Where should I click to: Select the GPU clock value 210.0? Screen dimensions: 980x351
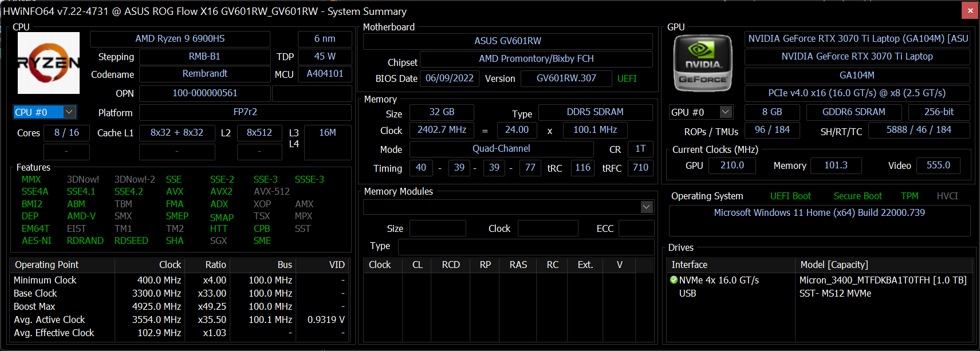pos(732,165)
